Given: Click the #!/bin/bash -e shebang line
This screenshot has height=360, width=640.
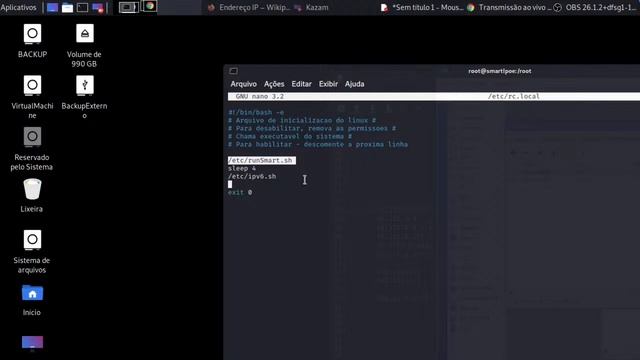Looking at the screenshot, I should click(256, 112).
